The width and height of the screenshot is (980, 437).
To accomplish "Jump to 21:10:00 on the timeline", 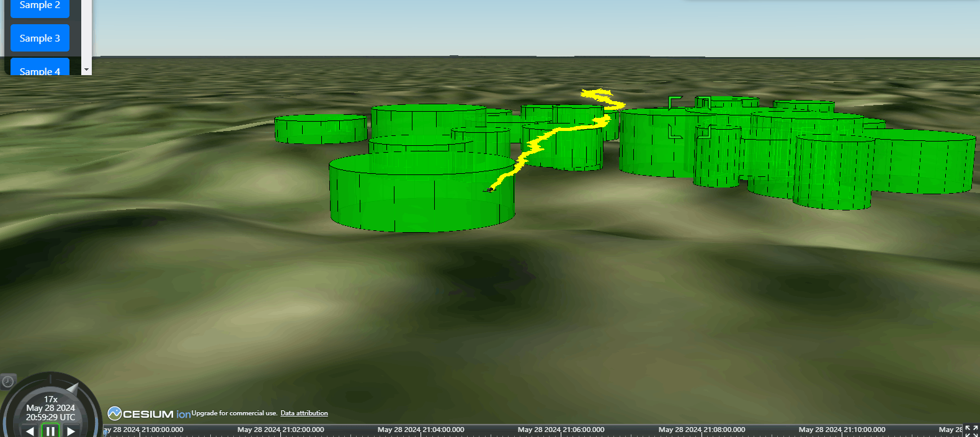I will 842,430.
